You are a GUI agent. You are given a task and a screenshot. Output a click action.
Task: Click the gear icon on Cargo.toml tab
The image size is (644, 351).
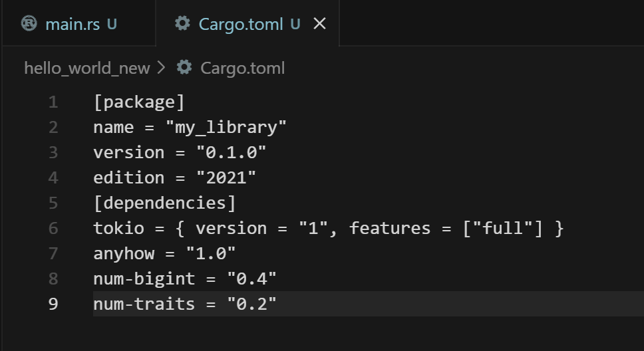182,24
